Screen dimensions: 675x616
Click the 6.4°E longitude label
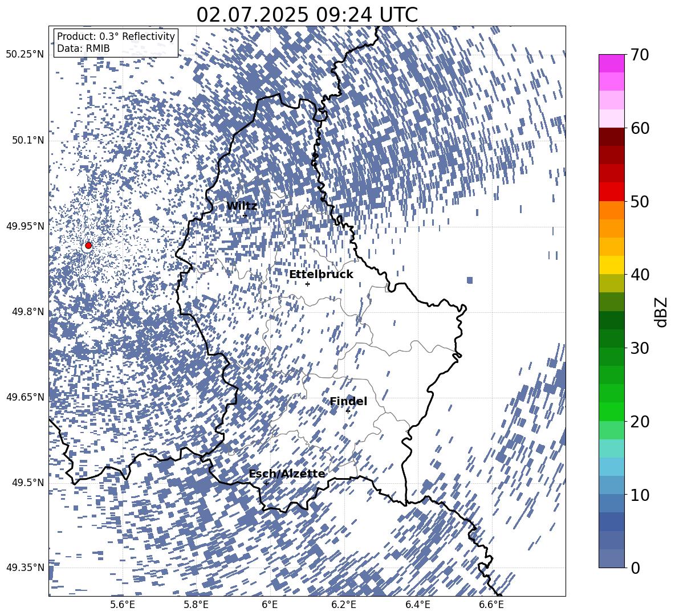click(417, 605)
